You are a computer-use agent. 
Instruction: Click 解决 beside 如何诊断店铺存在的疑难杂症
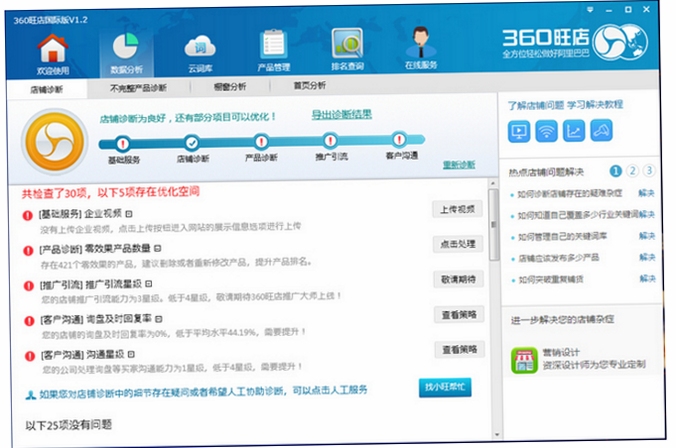(x=646, y=193)
